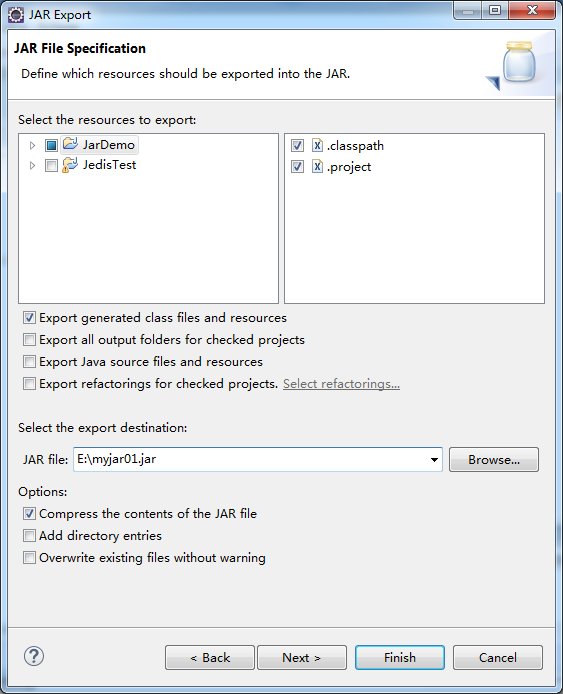Expand the JarDemo tree node

coord(32,145)
